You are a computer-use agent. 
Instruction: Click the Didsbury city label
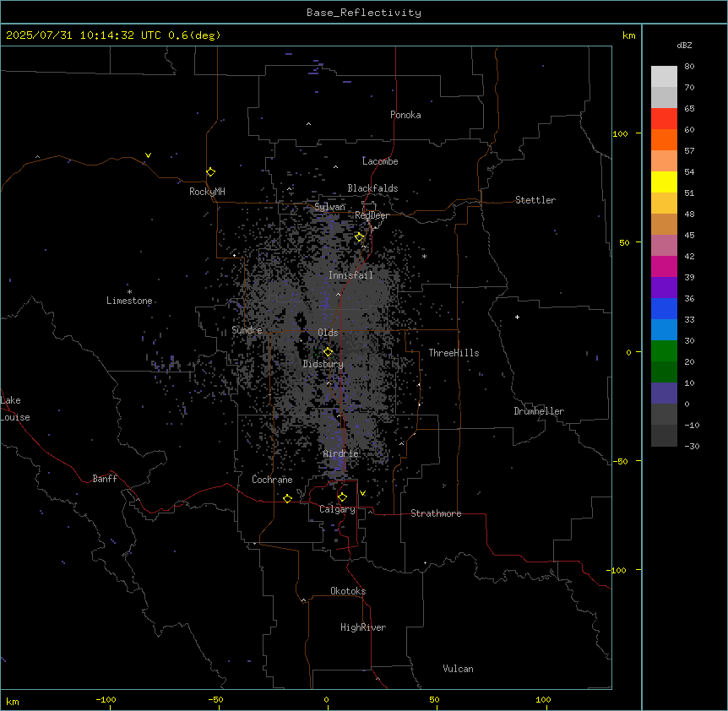point(323,364)
